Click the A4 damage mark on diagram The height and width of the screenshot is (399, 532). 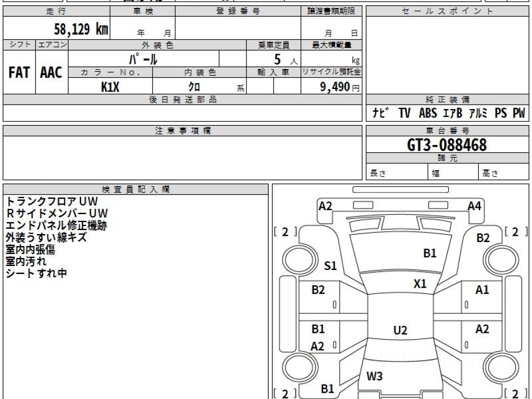point(474,206)
